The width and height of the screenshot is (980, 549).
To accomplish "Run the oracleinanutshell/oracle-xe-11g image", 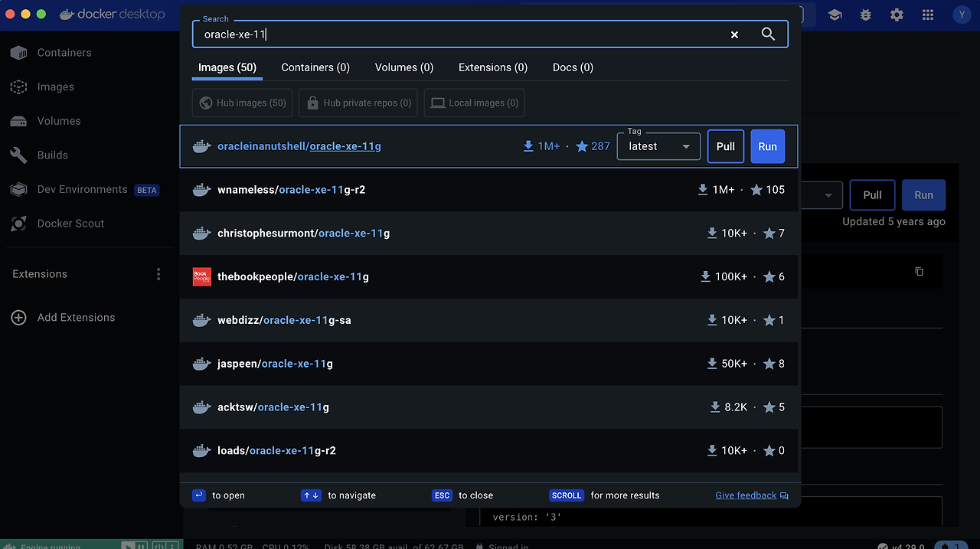I will pos(767,146).
